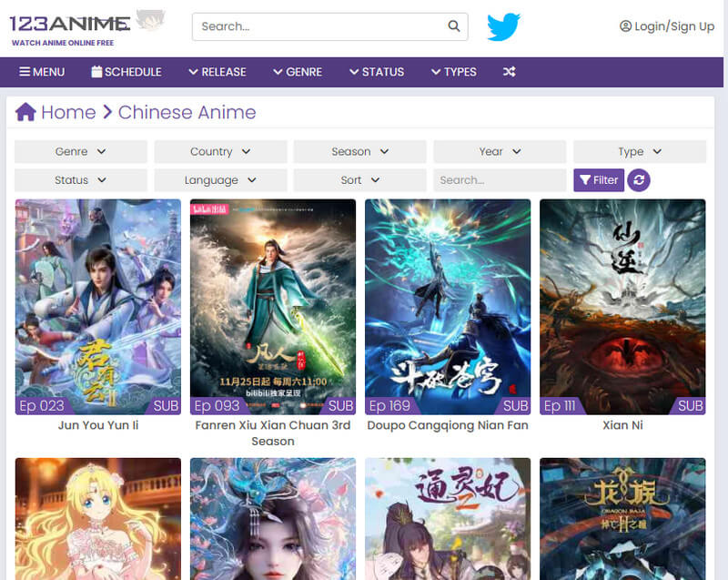The image size is (728, 580).
Task: Focus the filter Search text field
Action: [x=500, y=180]
